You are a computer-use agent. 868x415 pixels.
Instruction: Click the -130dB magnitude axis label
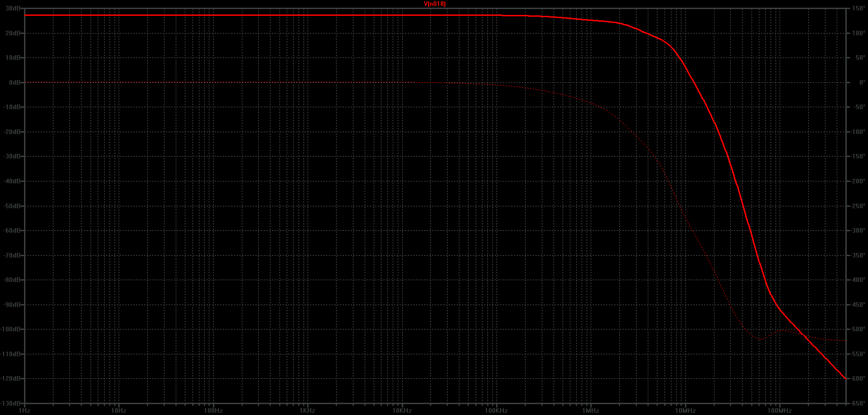coord(11,403)
